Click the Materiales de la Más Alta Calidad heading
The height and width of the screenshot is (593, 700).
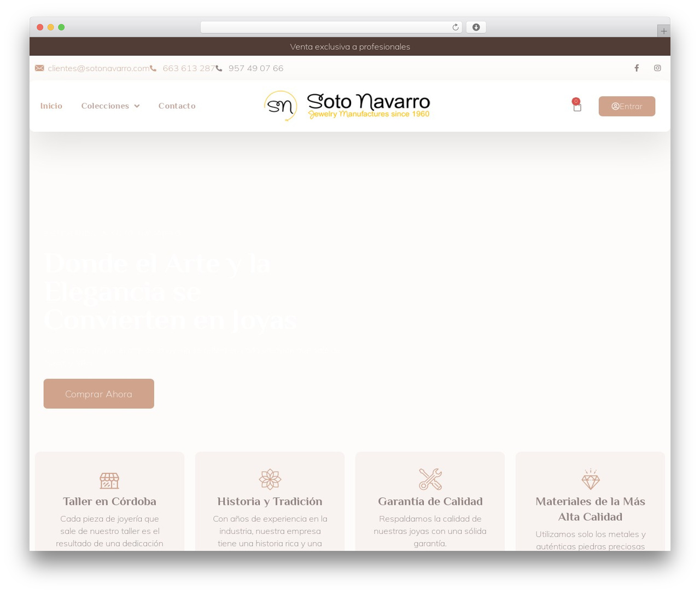pyautogui.click(x=591, y=509)
